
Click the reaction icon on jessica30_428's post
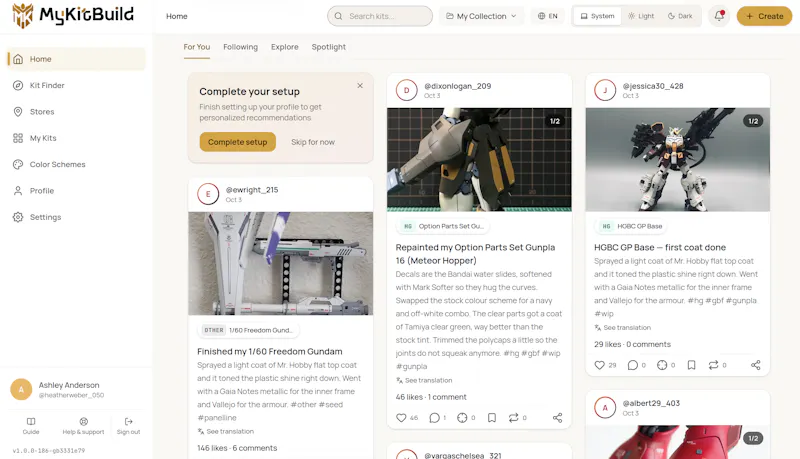click(662, 365)
